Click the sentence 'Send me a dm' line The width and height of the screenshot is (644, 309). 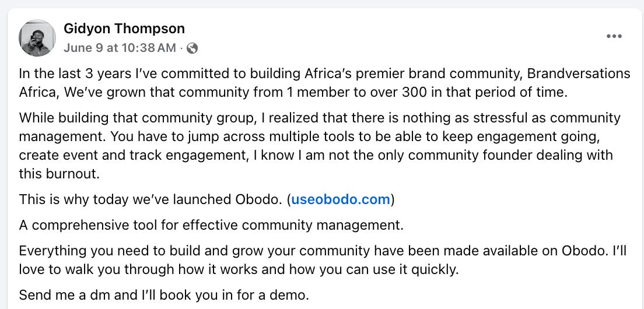click(x=164, y=294)
